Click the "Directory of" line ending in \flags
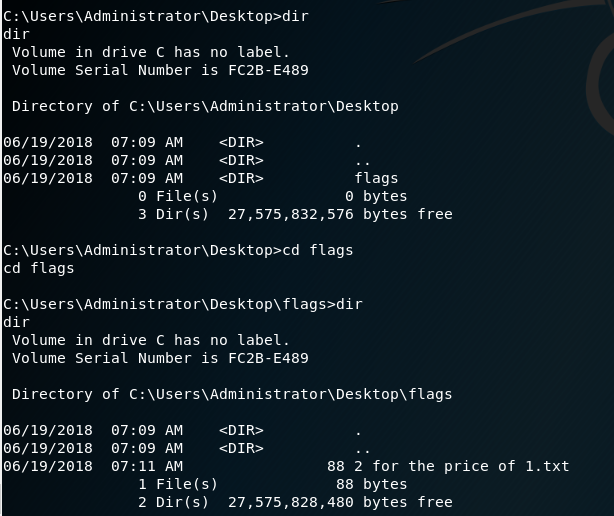Screen dimensions: 614x516 coord(232,394)
